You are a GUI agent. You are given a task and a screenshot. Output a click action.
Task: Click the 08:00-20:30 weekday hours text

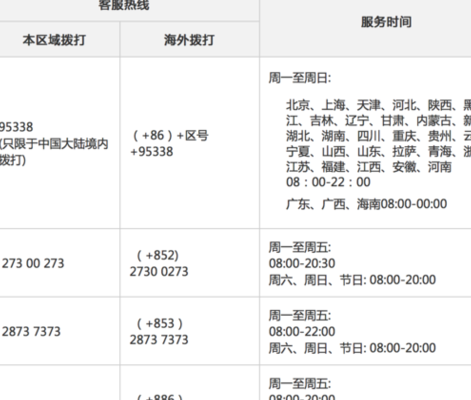coord(302,263)
